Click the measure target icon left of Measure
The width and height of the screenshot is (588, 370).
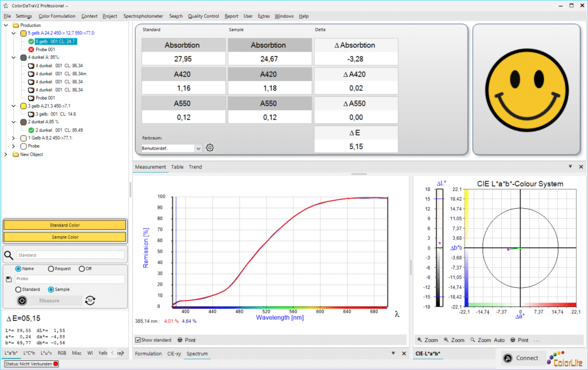[22, 301]
